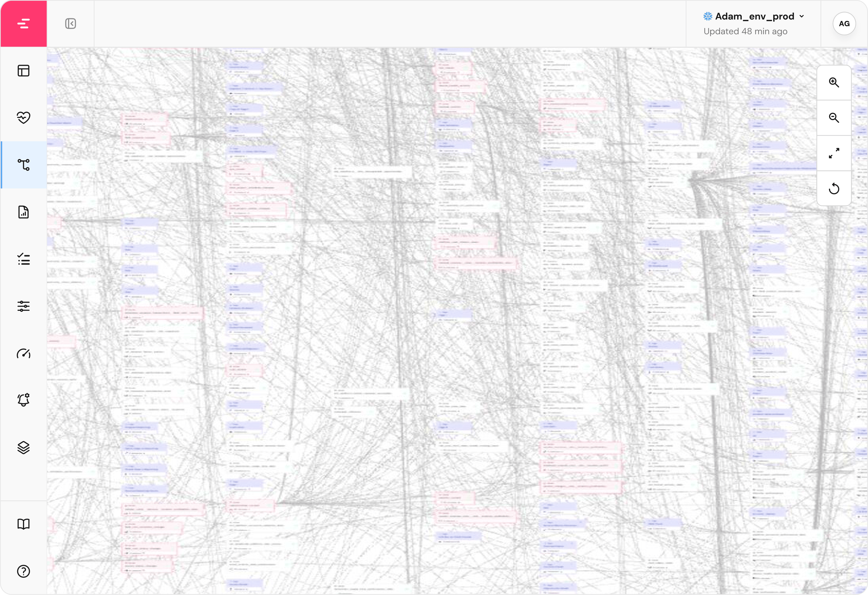Image resolution: width=868 pixels, height=595 pixels.
Task: Click the pink logo menu button
Action: click(x=24, y=24)
